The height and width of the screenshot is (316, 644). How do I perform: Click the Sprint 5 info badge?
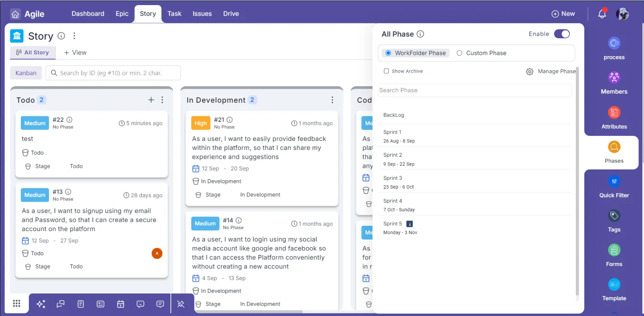pyautogui.click(x=410, y=224)
